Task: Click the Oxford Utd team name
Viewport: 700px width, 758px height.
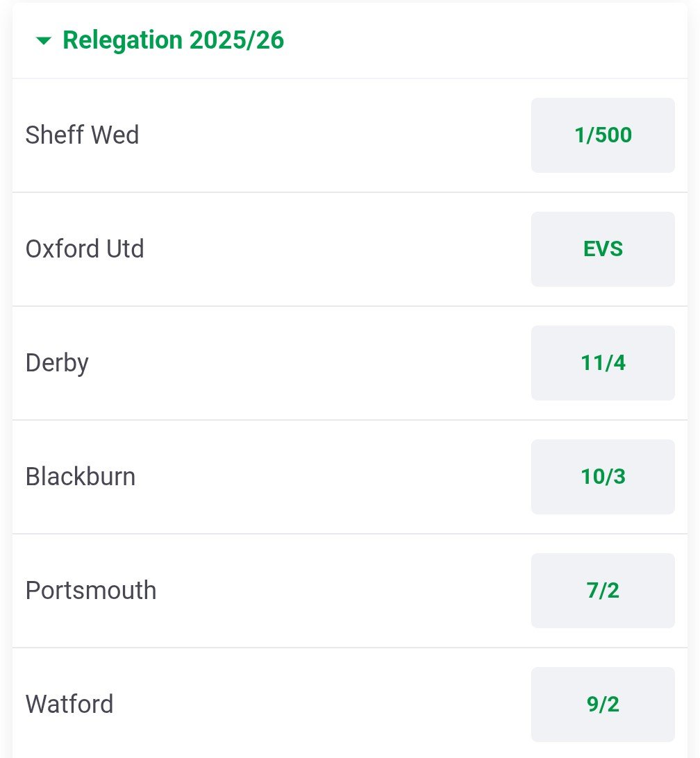Action: (85, 249)
